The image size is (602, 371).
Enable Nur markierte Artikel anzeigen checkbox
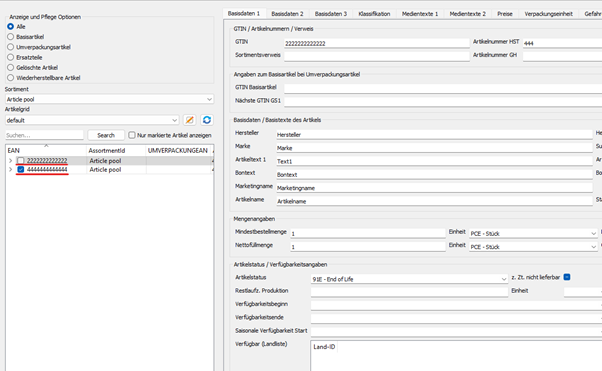[x=132, y=135]
